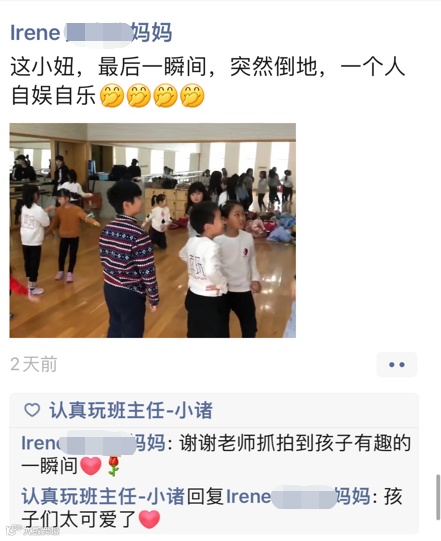Image resolution: width=441 pixels, height=541 pixels.
Task: Click the rose emoji in first comment
Action: tap(114, 466)
